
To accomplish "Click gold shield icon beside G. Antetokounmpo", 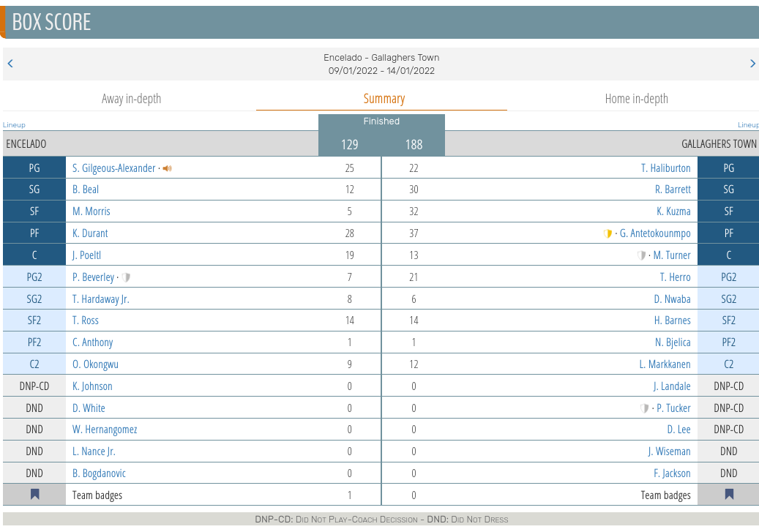I will click(x=607, y=233).
